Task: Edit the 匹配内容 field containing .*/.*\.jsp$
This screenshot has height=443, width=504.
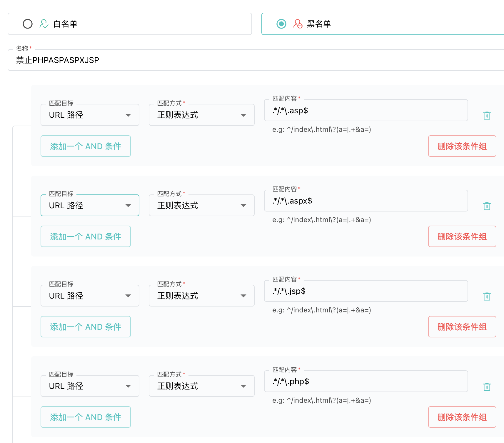Action: coord(366,291)
